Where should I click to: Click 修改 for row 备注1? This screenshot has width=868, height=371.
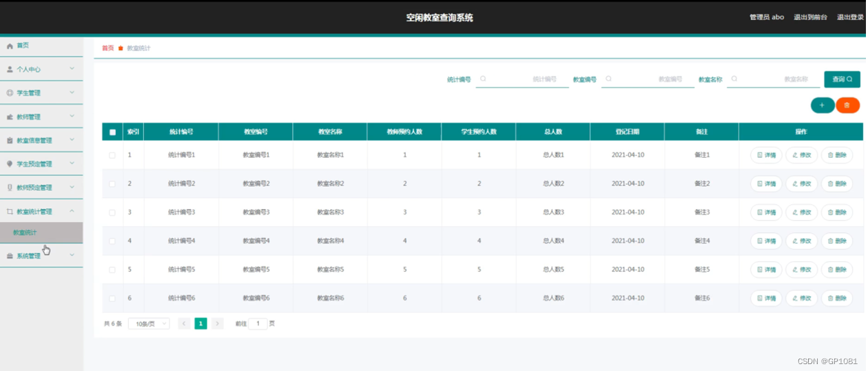801,155
